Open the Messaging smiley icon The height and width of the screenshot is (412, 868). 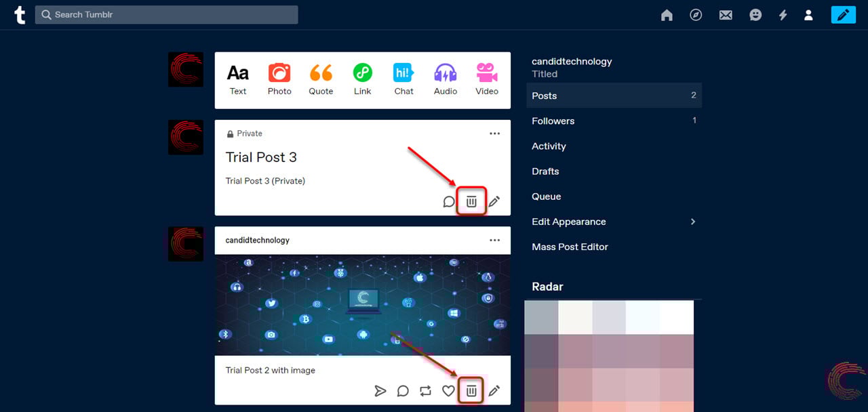pyautogui.click(x=755, y=15)
